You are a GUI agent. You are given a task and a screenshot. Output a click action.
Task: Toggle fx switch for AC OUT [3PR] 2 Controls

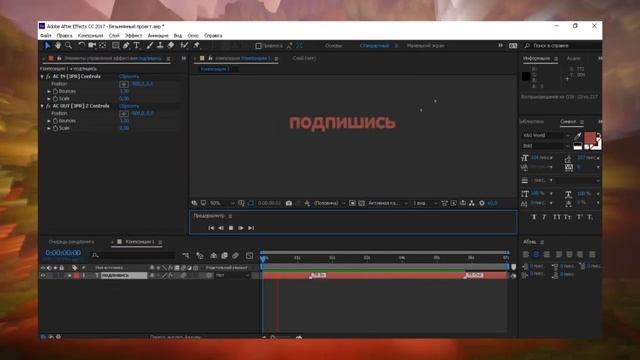coord(48,106)
